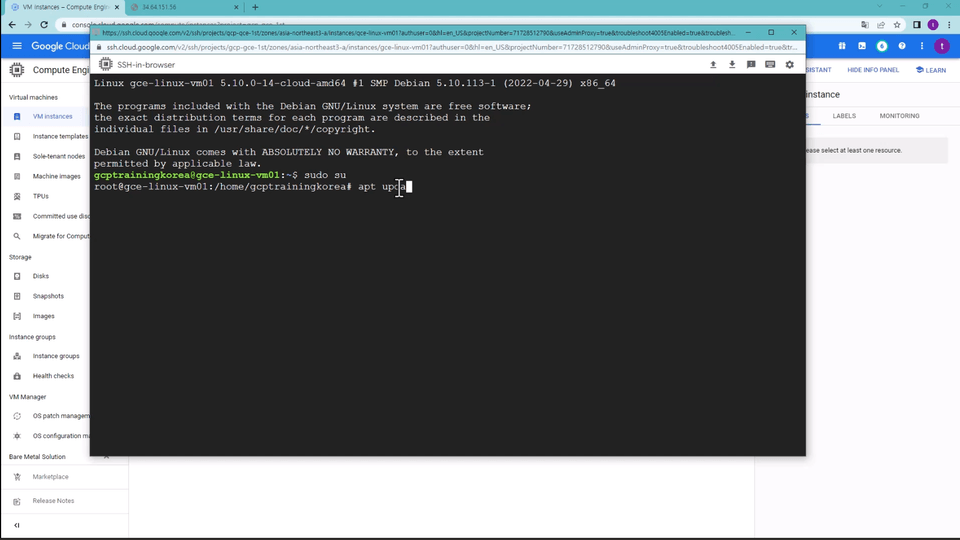Open TPUs in sidebar

(x=40, y=197)
